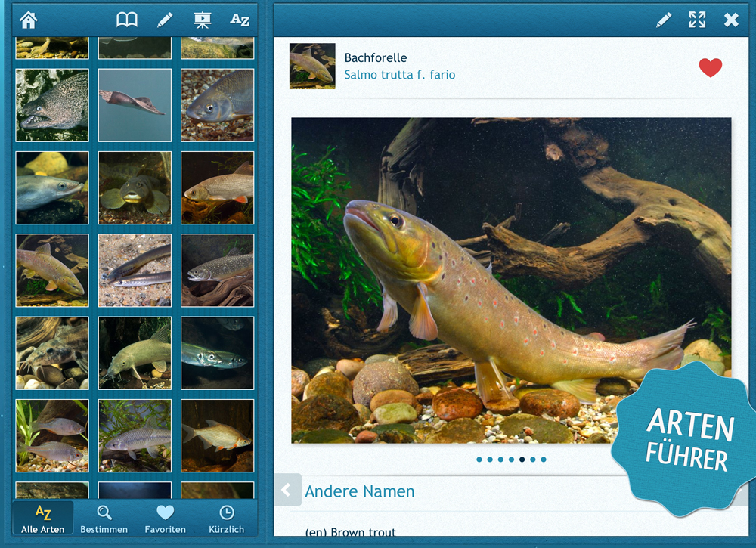The height and width of the screenshot is (548, 756).
Task: Jump to the second photo pagination dot
Action: click(x=490, y=460)
